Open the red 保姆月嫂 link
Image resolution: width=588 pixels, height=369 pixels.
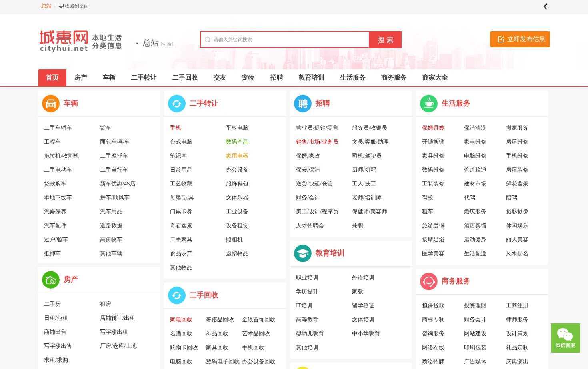click(433, 128)
